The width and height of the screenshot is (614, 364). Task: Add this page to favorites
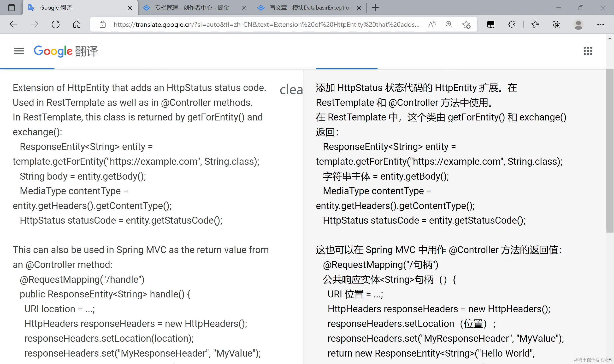(466, 24)
